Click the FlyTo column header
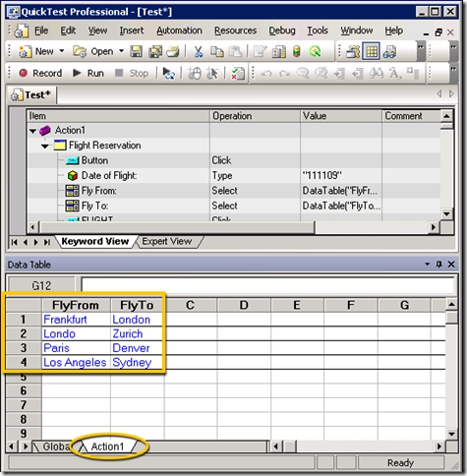The height and width of the screenshot is (476, 467). pos(137,305)
